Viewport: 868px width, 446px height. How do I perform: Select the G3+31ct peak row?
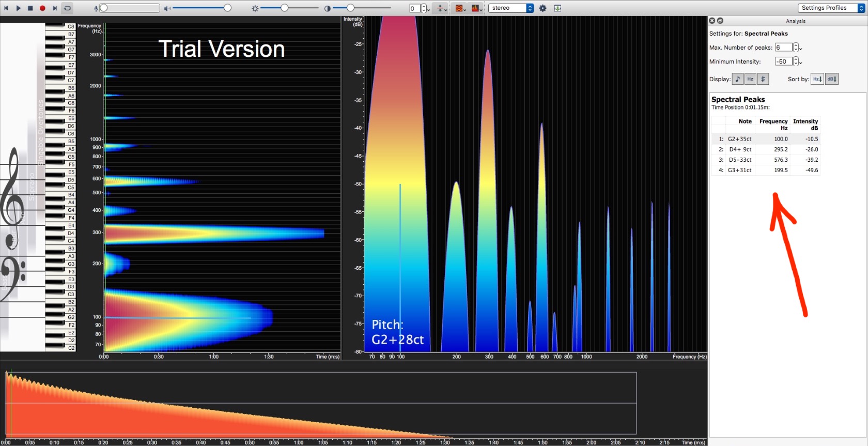click(766, 170)
